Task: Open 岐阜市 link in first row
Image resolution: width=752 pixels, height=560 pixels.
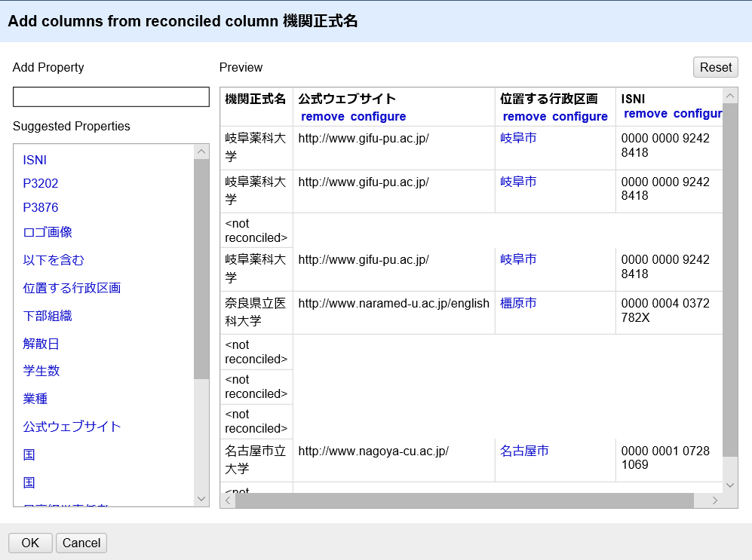Action: click(x=518, y=138)
